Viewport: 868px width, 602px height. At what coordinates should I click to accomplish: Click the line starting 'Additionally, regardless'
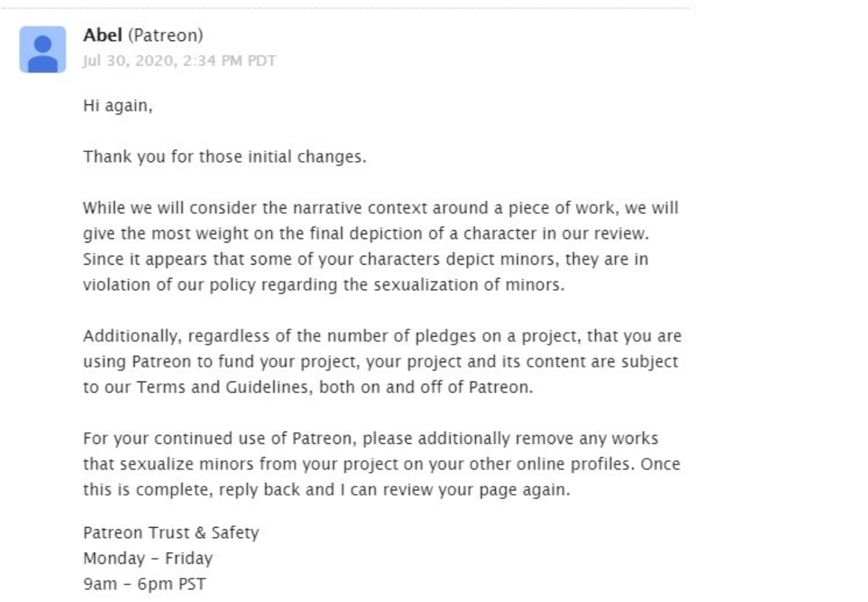coord(383,336)
